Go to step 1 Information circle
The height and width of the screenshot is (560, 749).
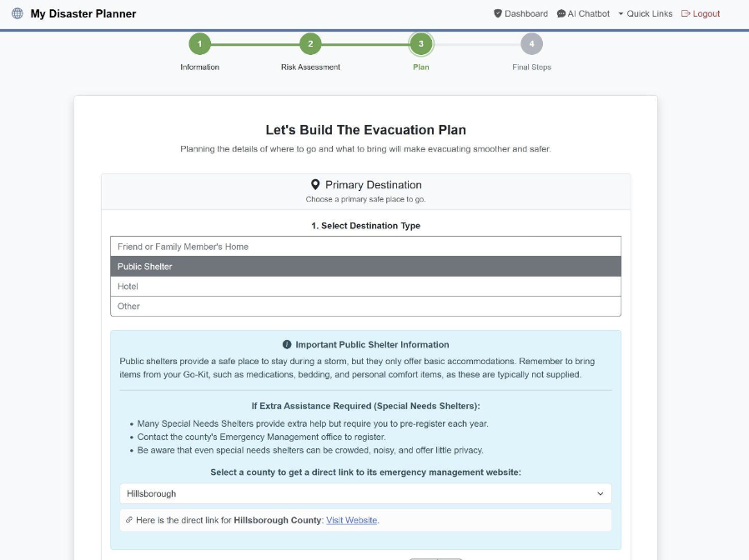point(199,44)
